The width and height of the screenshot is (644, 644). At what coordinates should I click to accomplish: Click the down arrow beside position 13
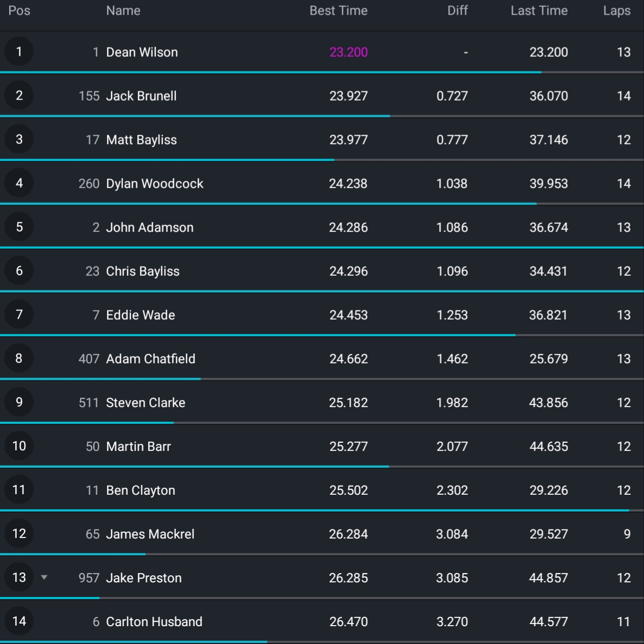pos(44,577)
